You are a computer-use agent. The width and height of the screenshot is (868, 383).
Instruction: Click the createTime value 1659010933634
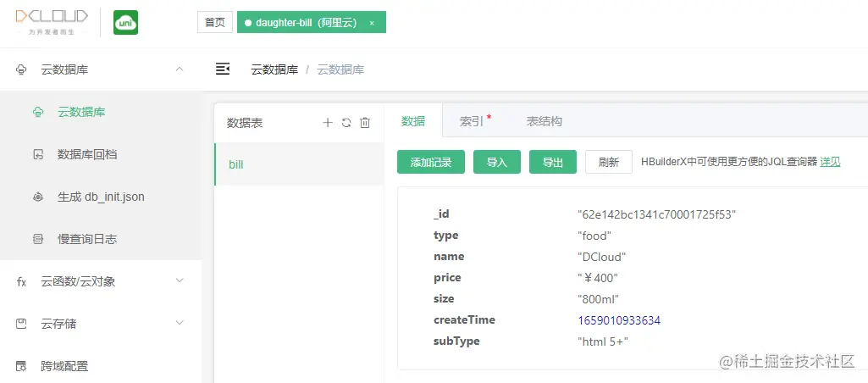click(619, 320)
